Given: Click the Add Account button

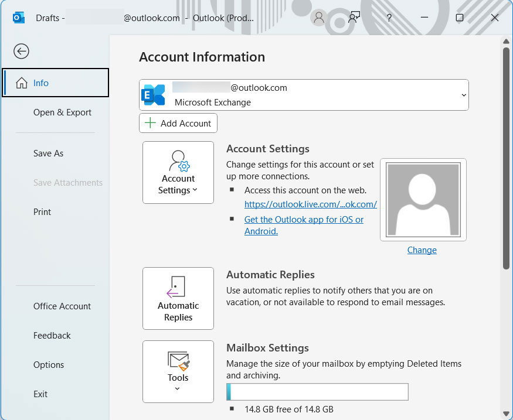Looking at the screenshot, I should (178, 123).
